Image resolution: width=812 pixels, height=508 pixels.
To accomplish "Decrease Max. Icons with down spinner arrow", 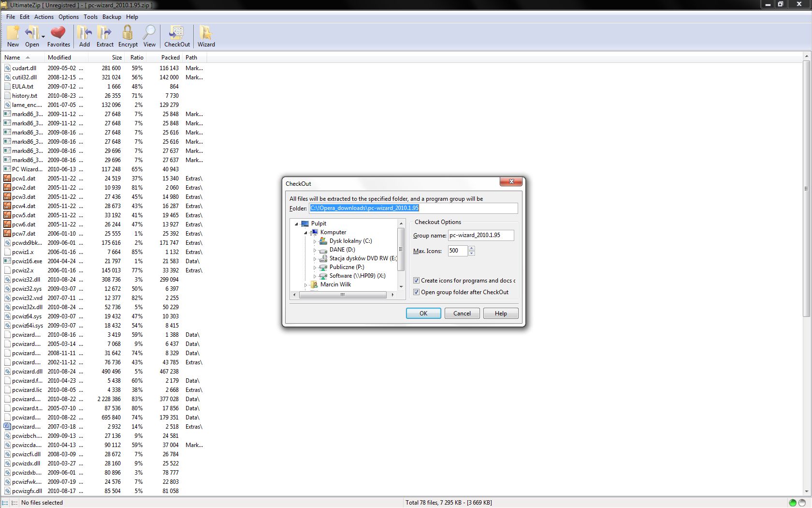I will (x=472, y=254).
